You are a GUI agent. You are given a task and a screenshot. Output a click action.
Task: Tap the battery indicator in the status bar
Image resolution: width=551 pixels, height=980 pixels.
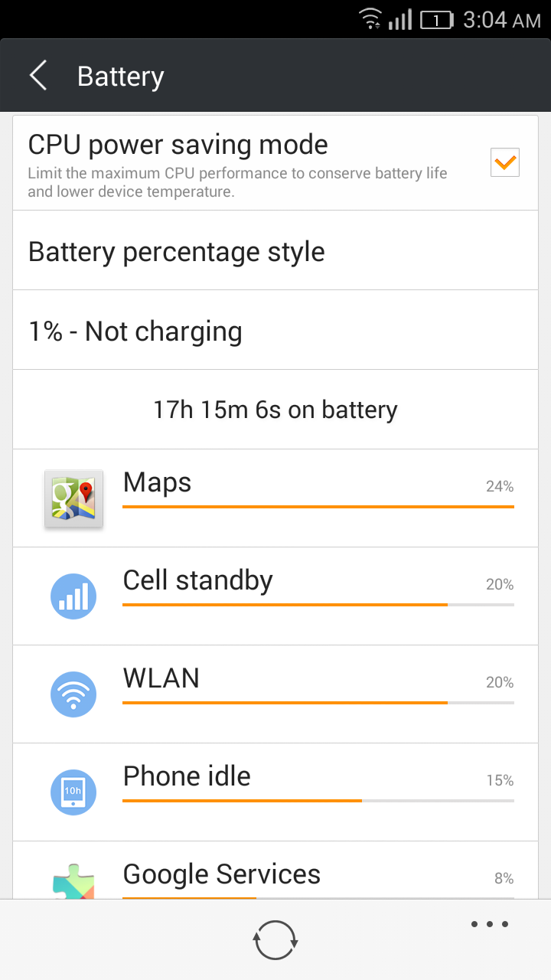click(437, 21)
